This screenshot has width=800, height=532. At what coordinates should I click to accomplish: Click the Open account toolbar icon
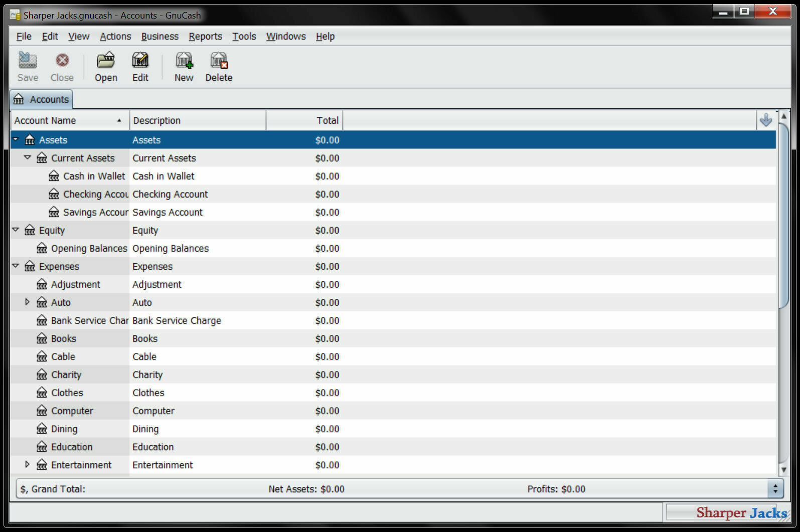click(106, 61)
